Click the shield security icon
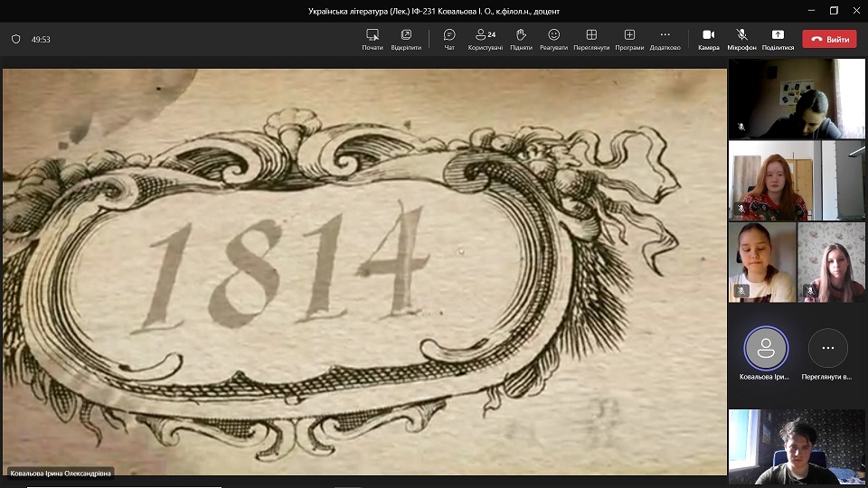The image size is (868, 488). pos(15,40)
